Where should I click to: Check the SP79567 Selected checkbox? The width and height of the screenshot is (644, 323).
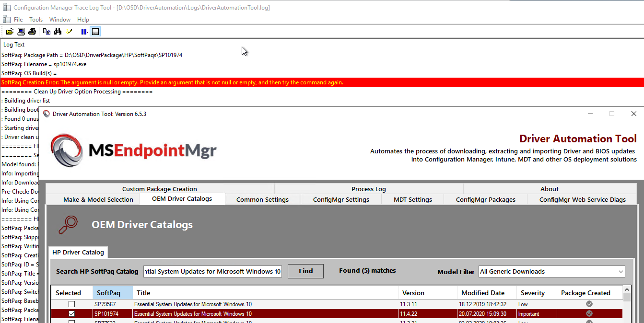(71, 303)
